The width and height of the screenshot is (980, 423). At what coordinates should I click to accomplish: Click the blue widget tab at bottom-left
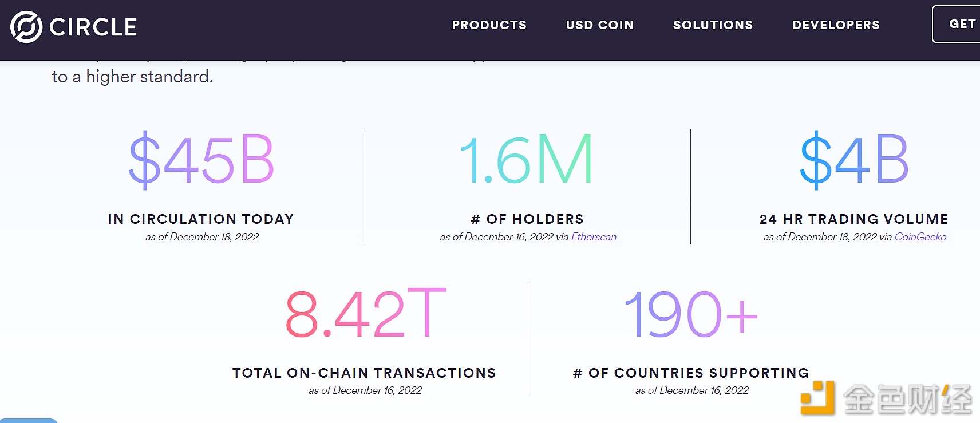tap(29, 421)
